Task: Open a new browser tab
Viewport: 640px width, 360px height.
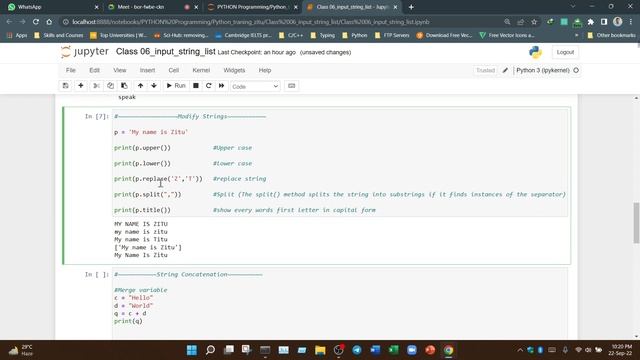Action: point(411,7)
